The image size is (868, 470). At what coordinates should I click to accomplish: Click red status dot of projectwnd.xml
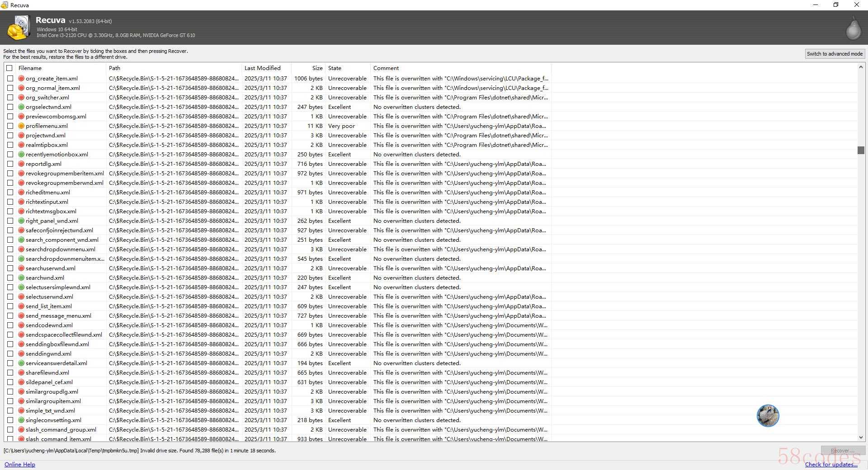21,136
